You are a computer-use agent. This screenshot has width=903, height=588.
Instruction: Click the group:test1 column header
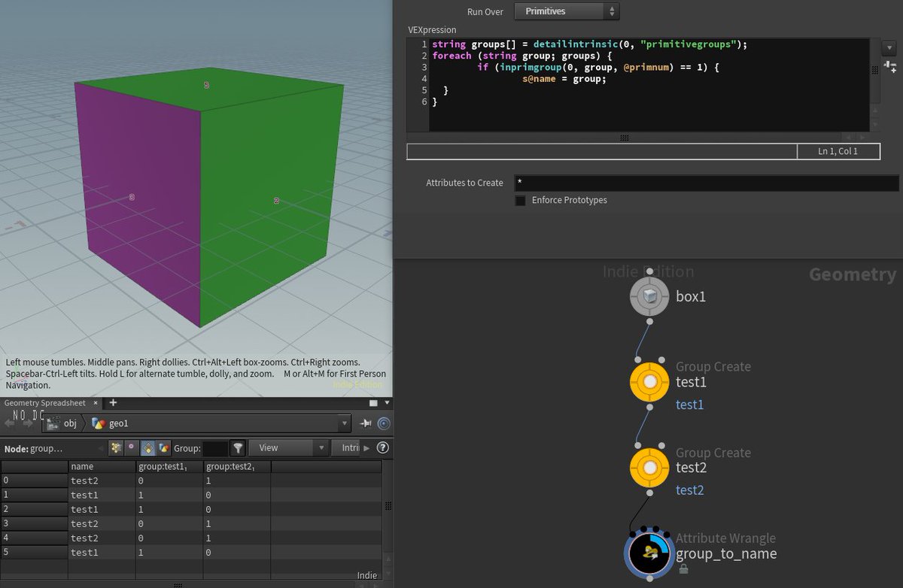click(x=170, y=467)
